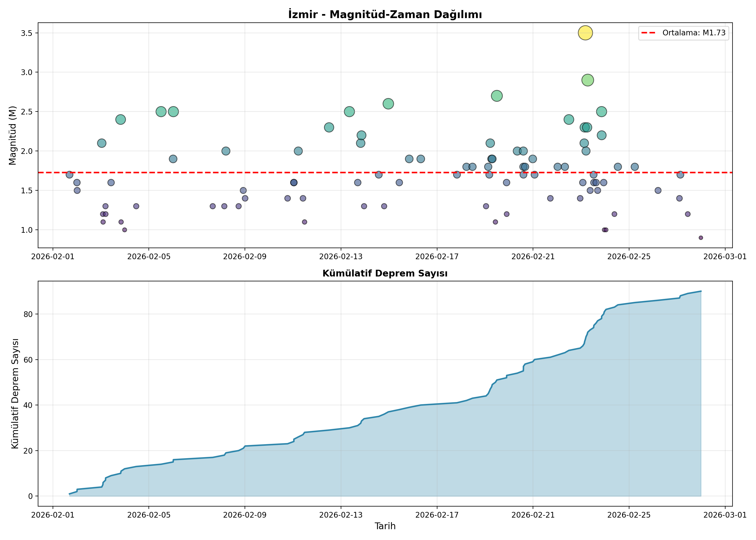Click "2026-02-13" under the magnitude chart
Viewport: 756px width, 540px height.
tap(341, 257)
